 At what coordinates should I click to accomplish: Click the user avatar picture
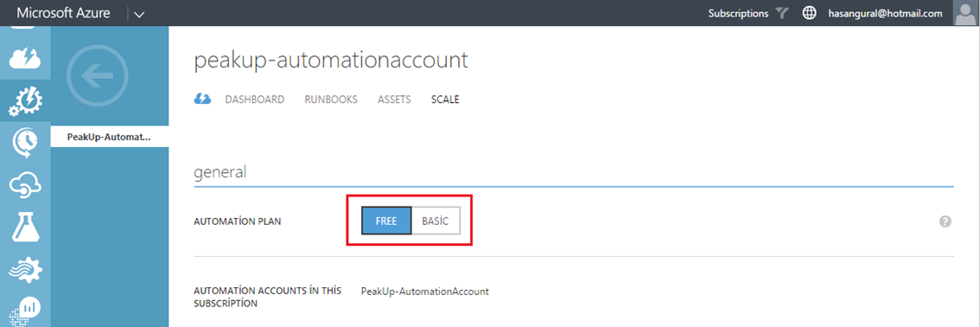click(966, 12)
